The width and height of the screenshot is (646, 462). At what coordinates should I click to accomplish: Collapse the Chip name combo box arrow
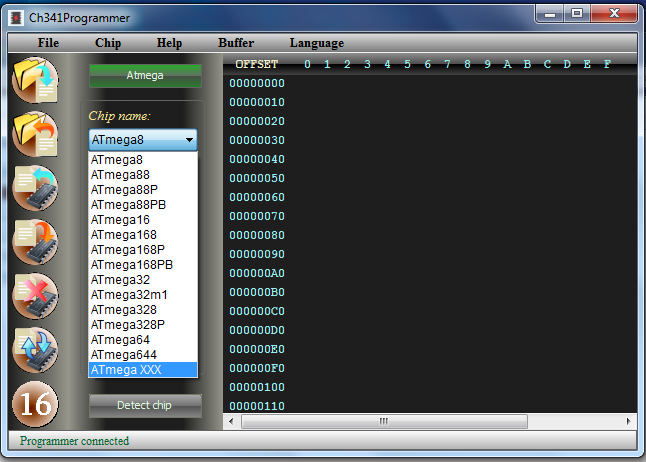(x=189, y=140)
